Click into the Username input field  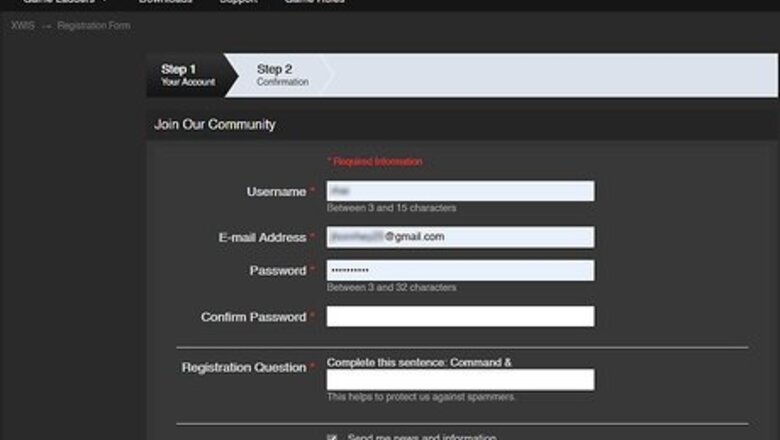[460, 191]
